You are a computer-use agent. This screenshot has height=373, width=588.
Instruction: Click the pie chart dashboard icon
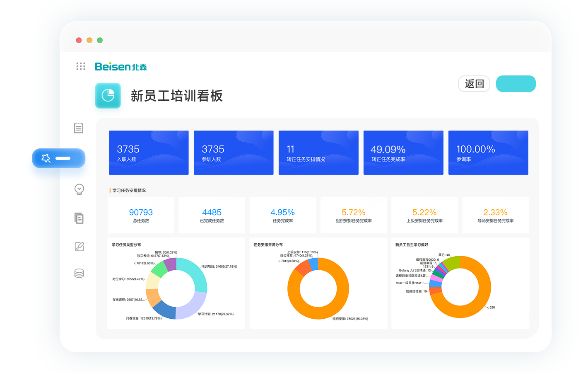click(x=108, y=96)
